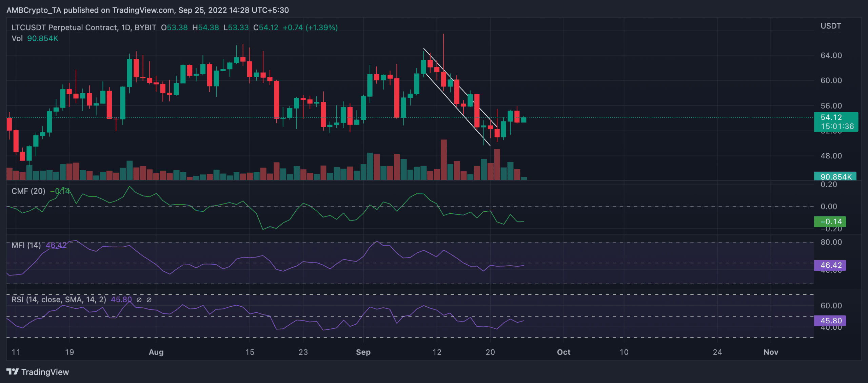Screen dimensions: 868x383
Task: Select the high value H54.38
Action: (205, 27)
